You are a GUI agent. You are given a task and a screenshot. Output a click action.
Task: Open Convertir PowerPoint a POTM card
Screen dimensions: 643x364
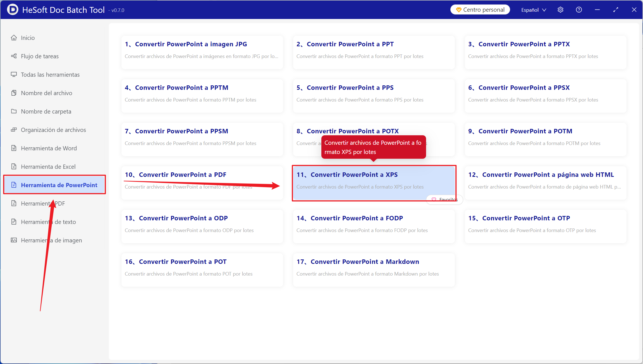(546, 139)
